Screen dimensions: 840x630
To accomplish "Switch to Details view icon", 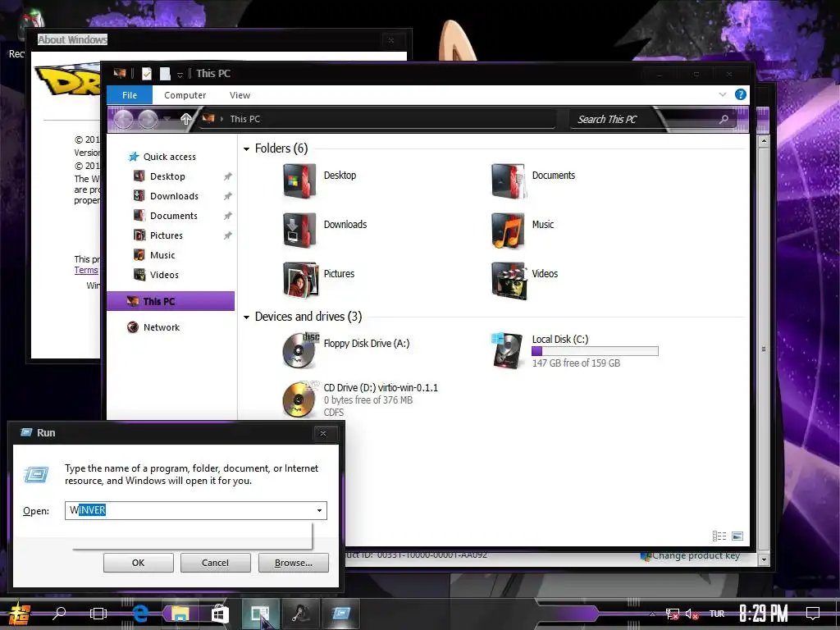I will 719,536.
